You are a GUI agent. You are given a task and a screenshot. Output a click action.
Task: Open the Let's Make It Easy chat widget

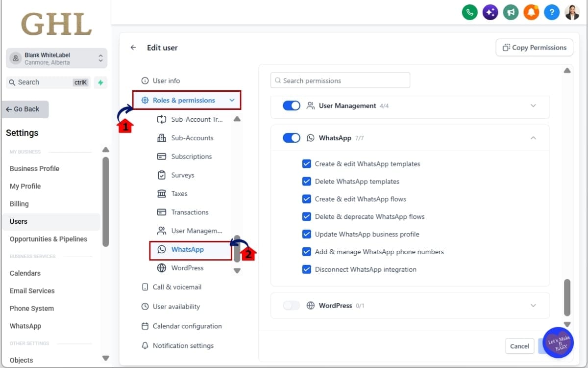coord(558,342)
